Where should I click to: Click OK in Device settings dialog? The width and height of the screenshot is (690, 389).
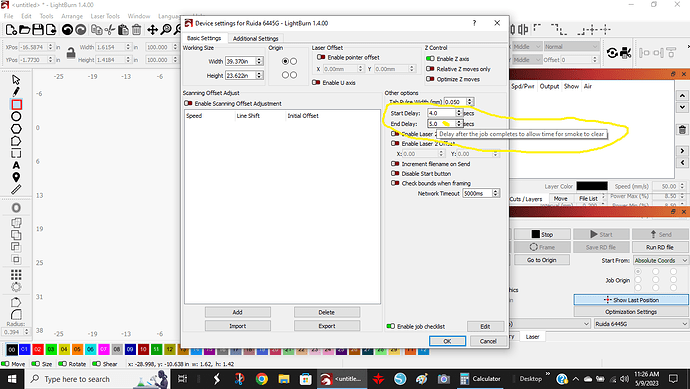coord(447,341)
